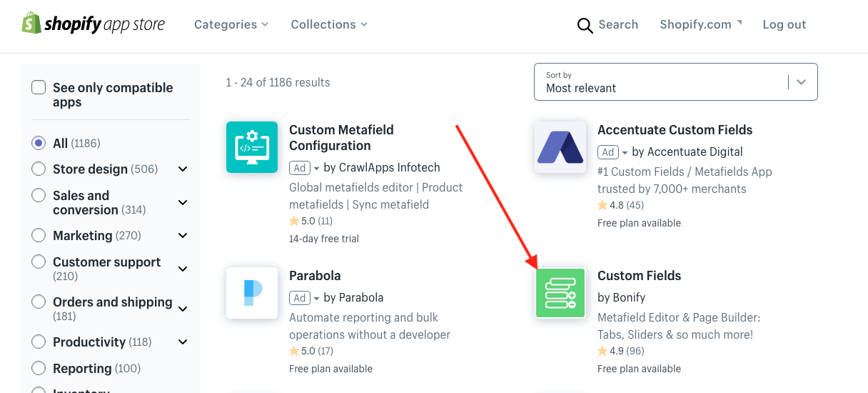Open the Bonify Custom Fields app icon

[560, 293]
